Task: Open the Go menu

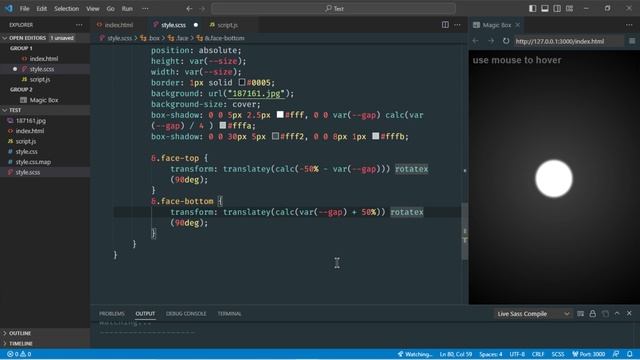Action: pyautogui.click(x=110, y=9)
